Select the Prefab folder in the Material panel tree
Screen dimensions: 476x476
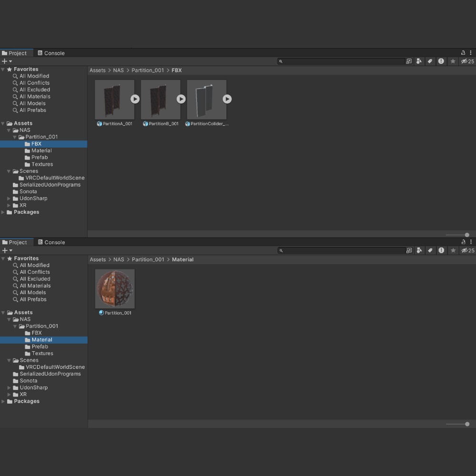pos(37,347)
